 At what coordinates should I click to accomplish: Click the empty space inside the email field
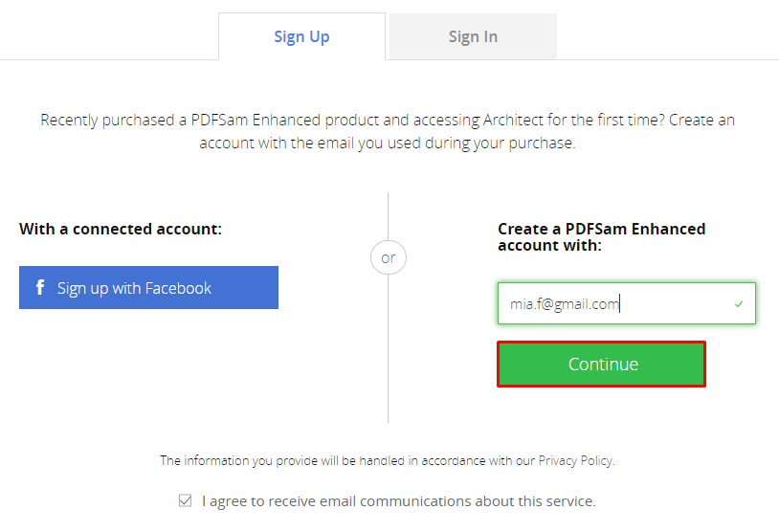click(676, 303)
